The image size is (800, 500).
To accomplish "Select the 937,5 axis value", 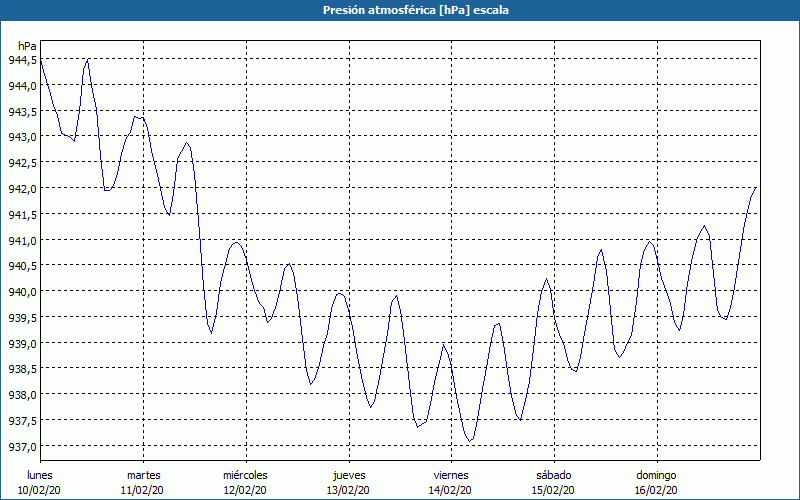I will click(x=22, y=421).
